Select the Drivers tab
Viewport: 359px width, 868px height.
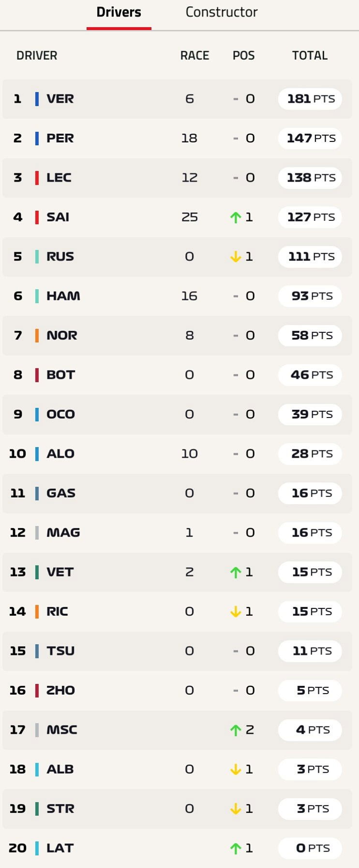pyautogui.click(x=119, y=12)
